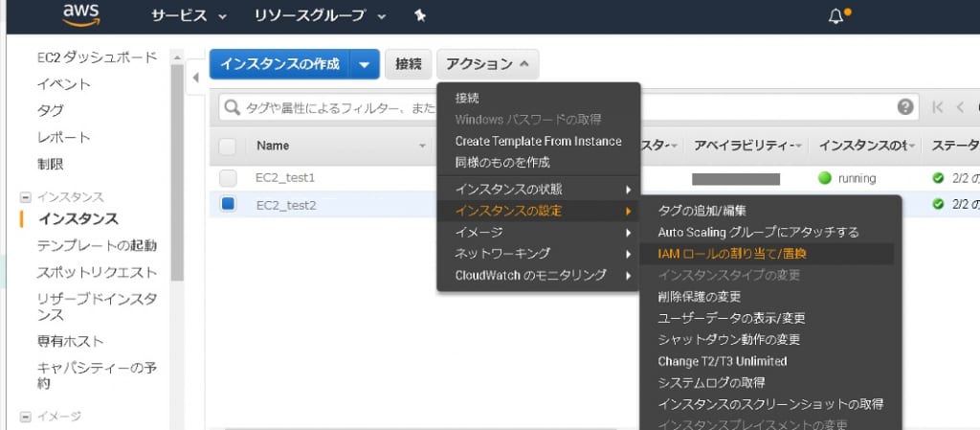Collapse the sidebar with the left arrow
Screen dimensions: 980x430
pyautogui.click(x=195, y=78)
